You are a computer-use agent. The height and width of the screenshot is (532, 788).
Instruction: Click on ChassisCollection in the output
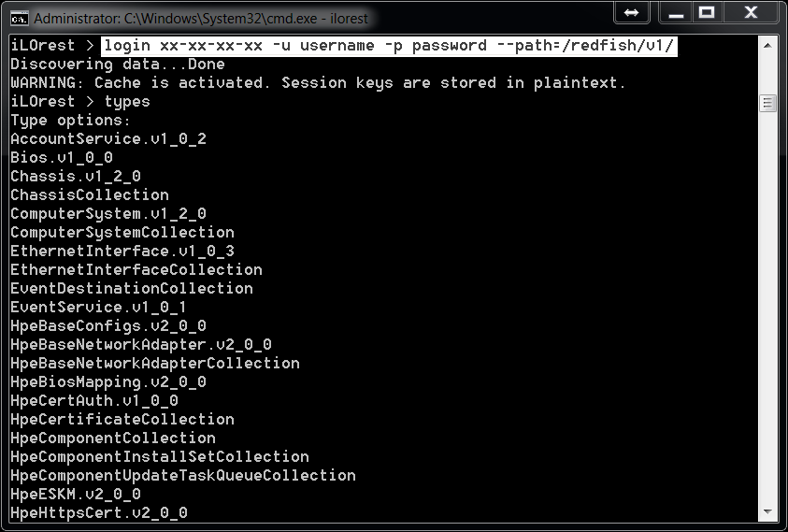pos(90,195)
